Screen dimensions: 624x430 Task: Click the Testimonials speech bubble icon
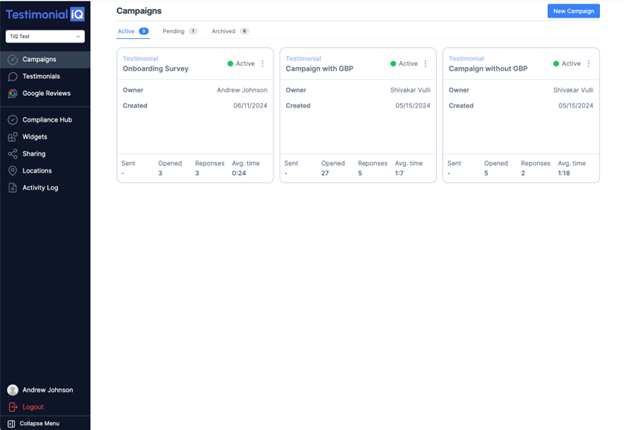coord(13,76)
